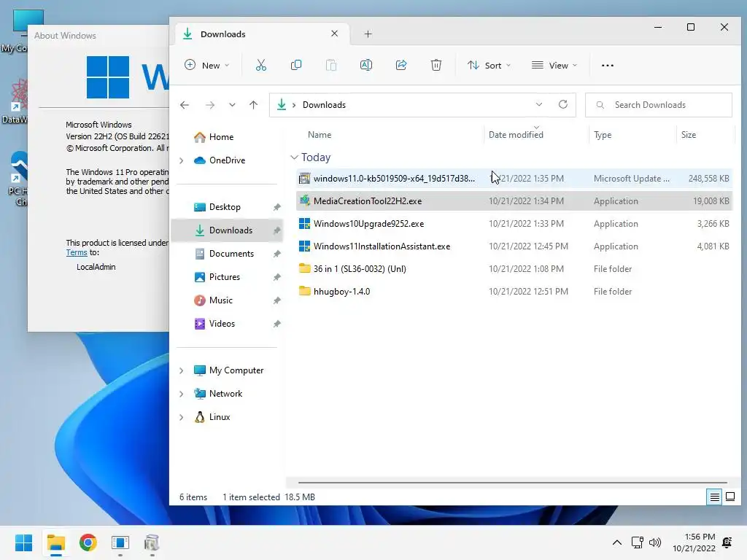Unpin Desktop from Quick access
Image resolution: width=747 pixels, height=560 pixels.
276,207
